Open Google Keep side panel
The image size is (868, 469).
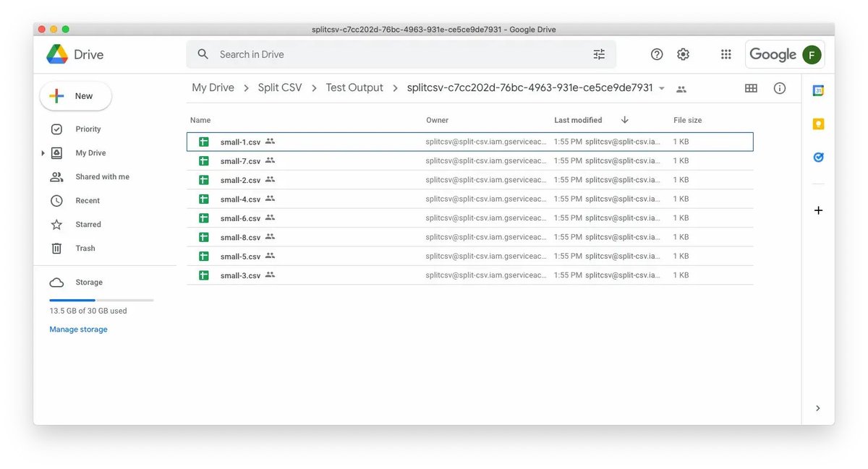(818, 124)
